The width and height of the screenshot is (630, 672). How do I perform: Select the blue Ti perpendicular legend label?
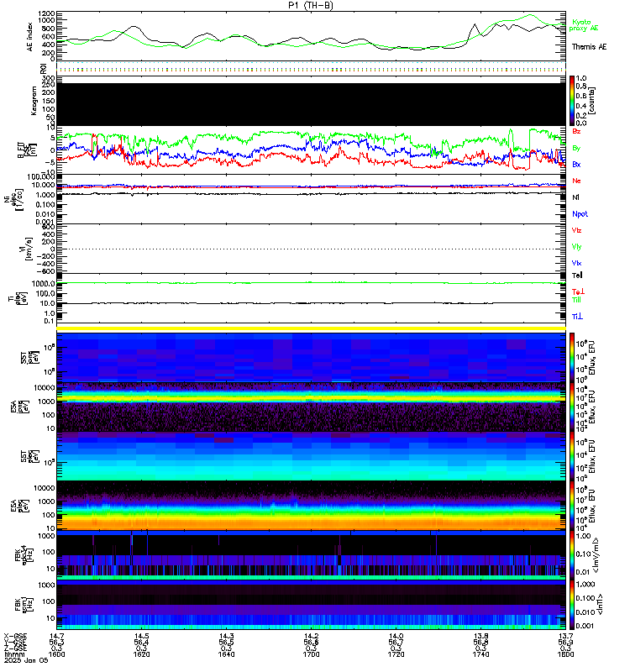577,317
